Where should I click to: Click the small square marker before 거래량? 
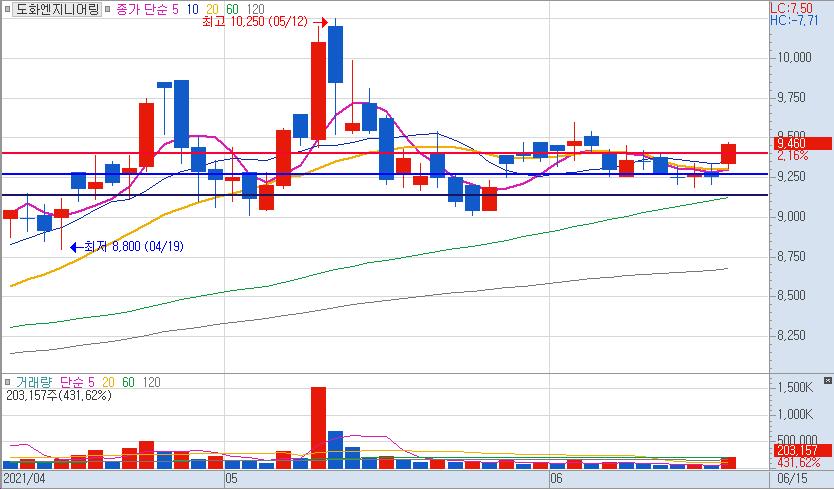[x=7, y=382]
